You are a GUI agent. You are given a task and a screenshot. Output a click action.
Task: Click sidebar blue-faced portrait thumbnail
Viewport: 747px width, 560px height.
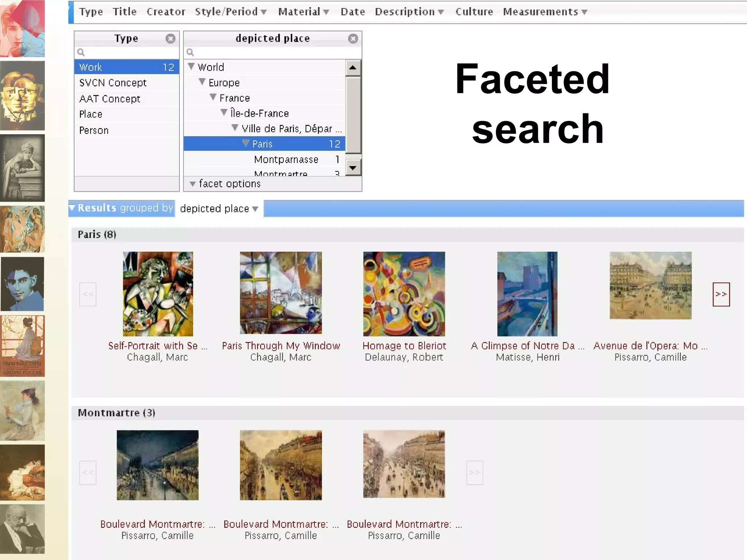tap(22, 284)
